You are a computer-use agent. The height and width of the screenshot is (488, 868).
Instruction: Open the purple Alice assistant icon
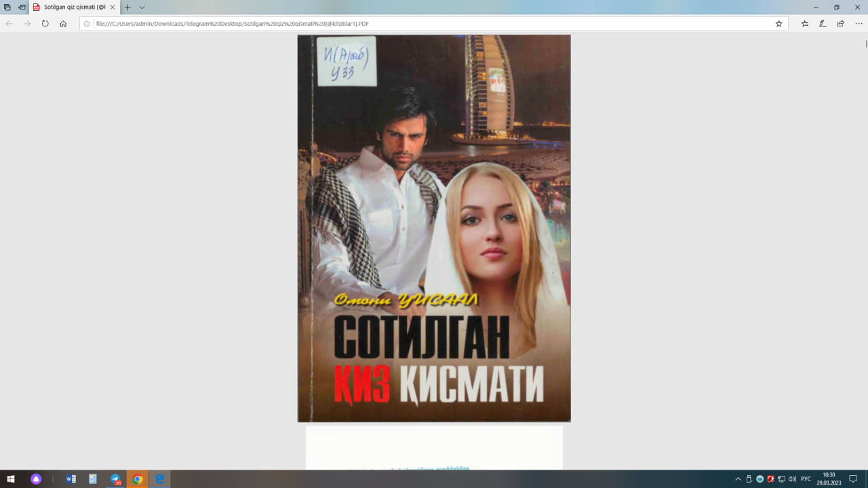point(36,479)
